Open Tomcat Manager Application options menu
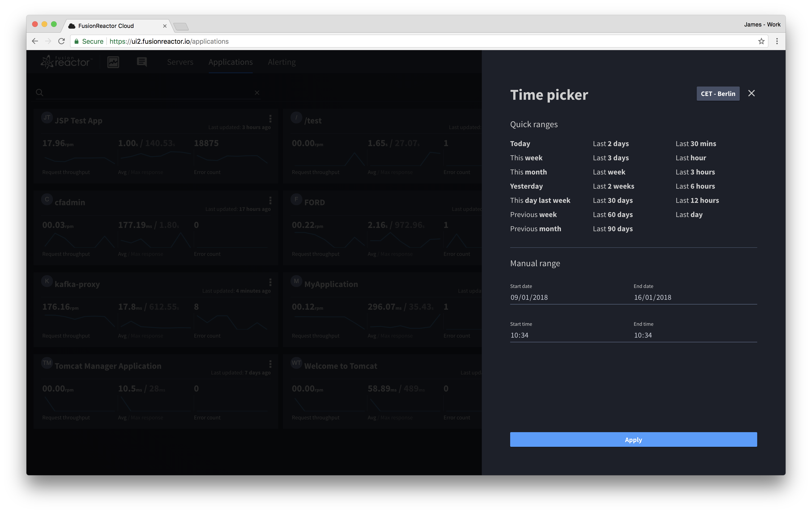The width and height of the screenshot is (812, 513). click(270, 364)
